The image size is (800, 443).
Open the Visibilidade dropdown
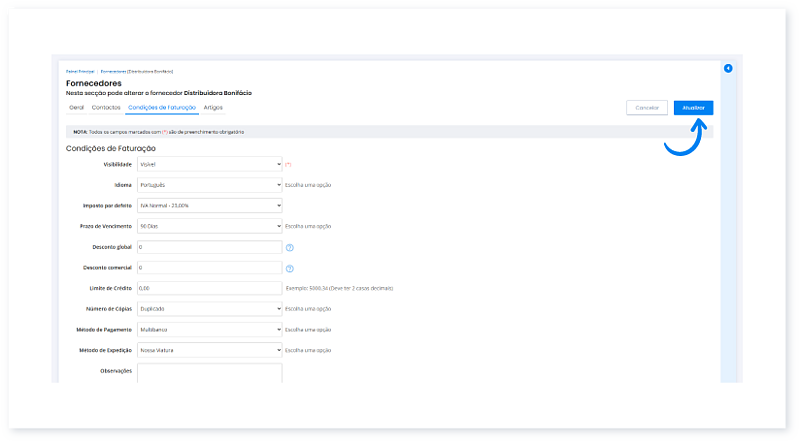(209, 163)
